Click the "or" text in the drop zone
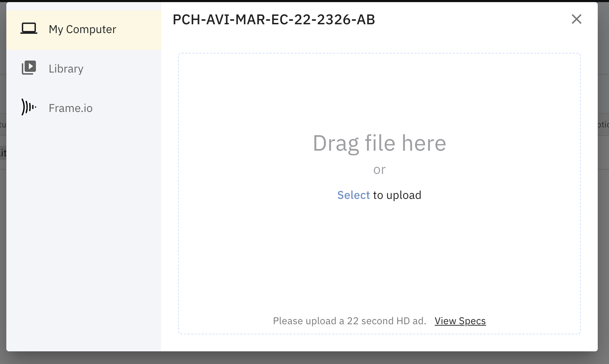 tap(379, 170)
